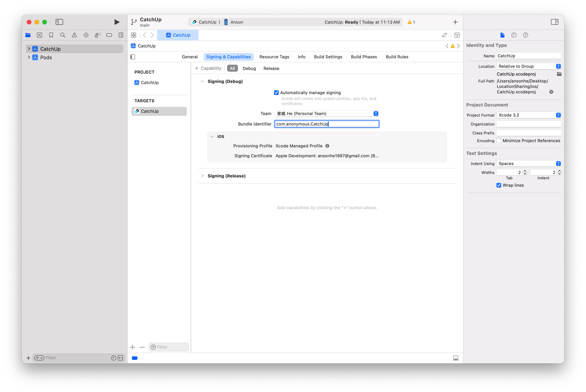
Task: Select the Release configuration filter
Action: click(271, 68)
